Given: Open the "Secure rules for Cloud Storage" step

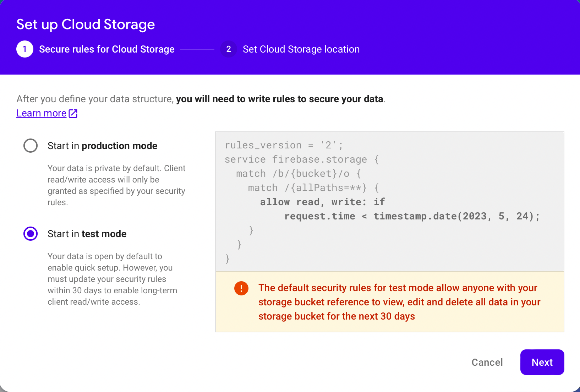Looking at the screenshot, I should click(106, 49).
